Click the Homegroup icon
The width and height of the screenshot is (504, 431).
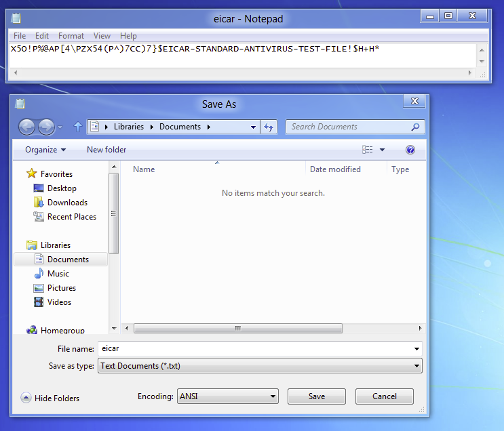pyautogui.click(x=31, y=330)
